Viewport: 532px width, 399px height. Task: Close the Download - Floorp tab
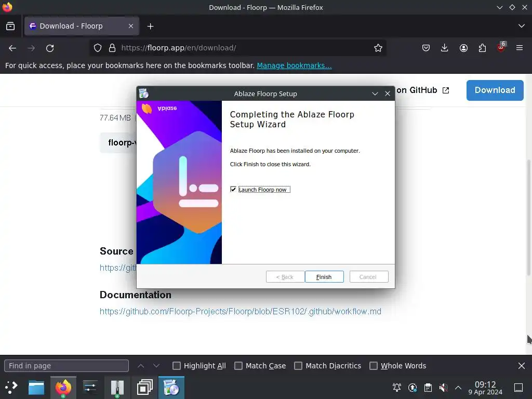point(130,26)
